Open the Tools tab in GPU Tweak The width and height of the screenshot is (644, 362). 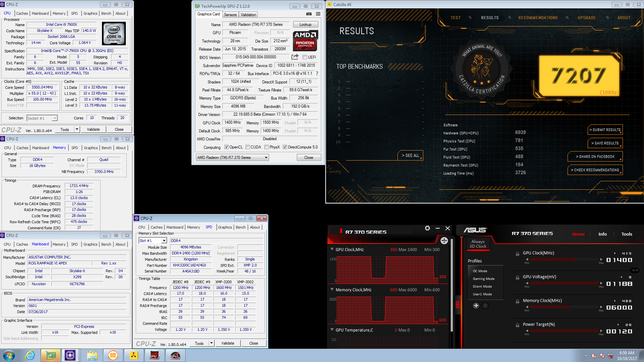pyautogui.click(x=627, y=234)
